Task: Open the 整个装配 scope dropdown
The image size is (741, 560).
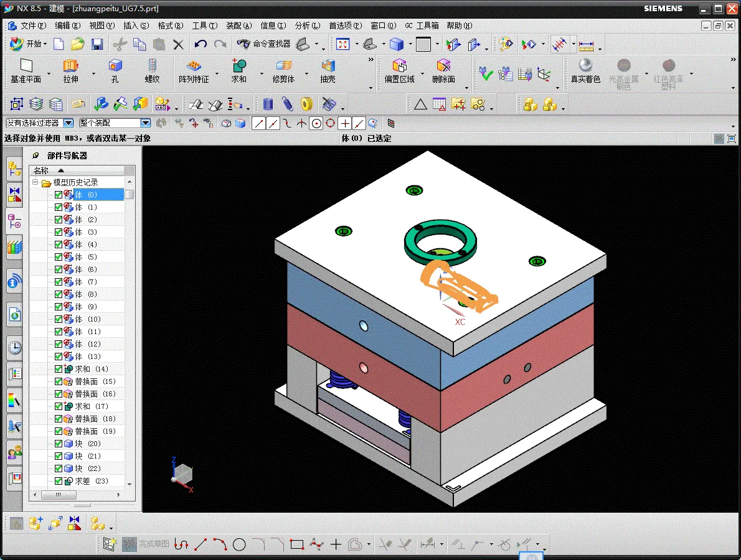Action: 145,123
